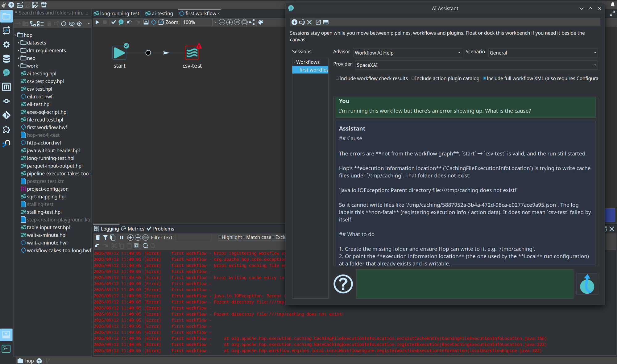
Task: Click the zoom out minus icon on canvas toolbar
Action: [222, 22]
